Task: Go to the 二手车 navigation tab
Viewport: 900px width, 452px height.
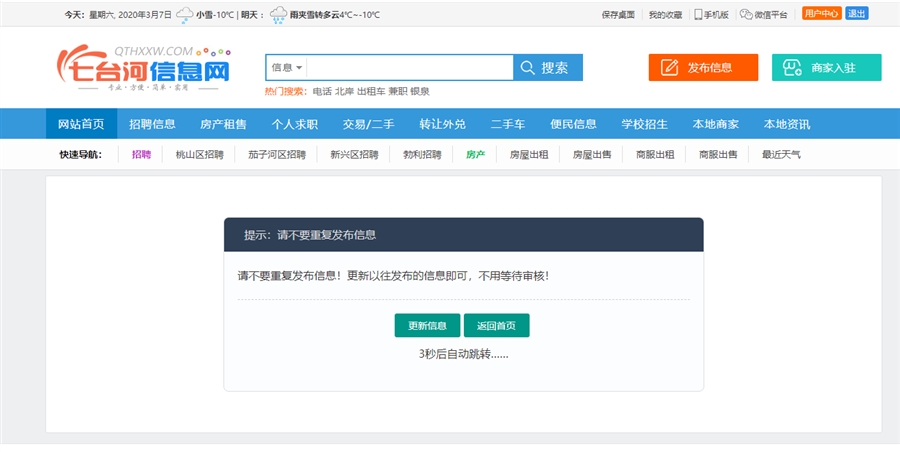Action: pyautogui.click(x=508, y=124)
